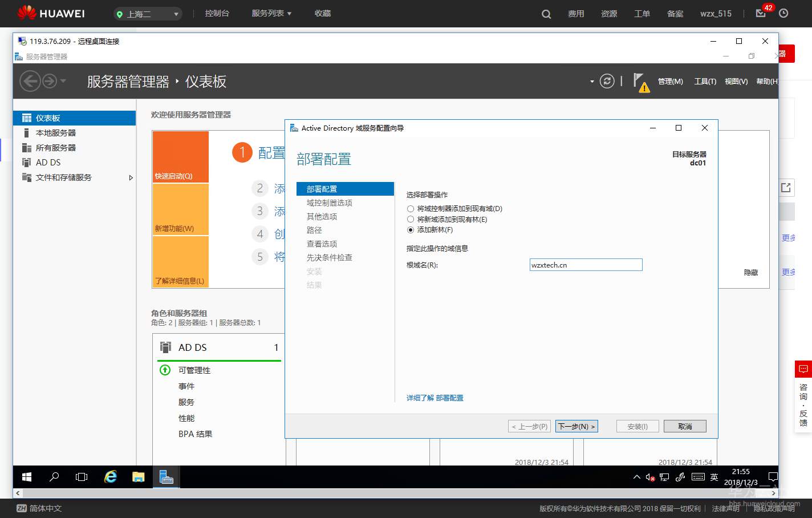Click the back navigation arrow in Server Manager

pos(30,80)
